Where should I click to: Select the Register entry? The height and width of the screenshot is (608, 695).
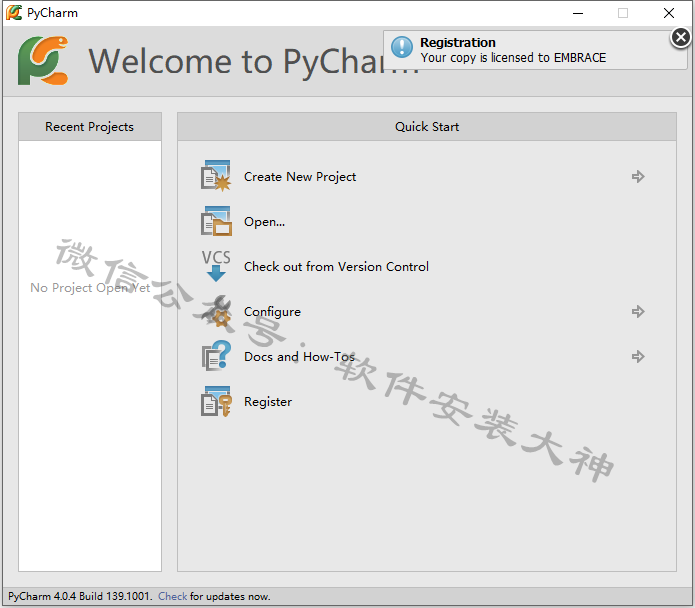tap(268, 401)
